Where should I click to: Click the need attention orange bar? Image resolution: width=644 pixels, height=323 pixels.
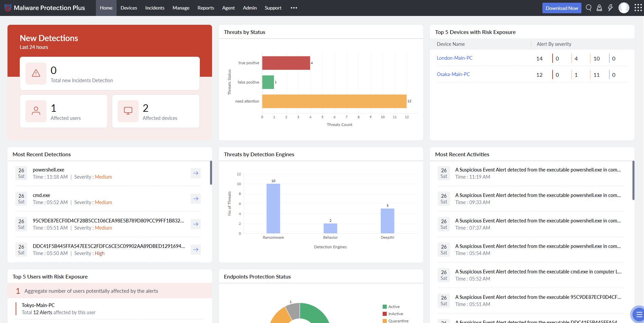click(334, 101)
